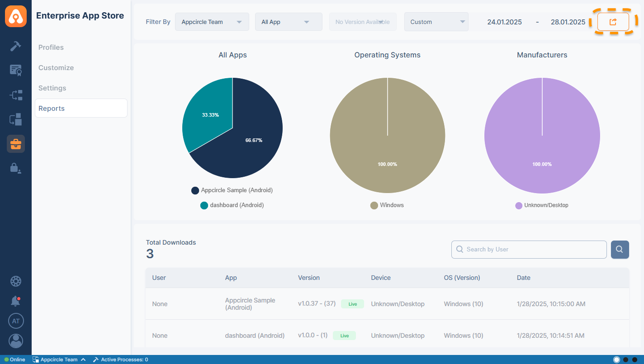644x364 pixels.
Task: Open the Custom date range dropdown
Action: (436, 22)
